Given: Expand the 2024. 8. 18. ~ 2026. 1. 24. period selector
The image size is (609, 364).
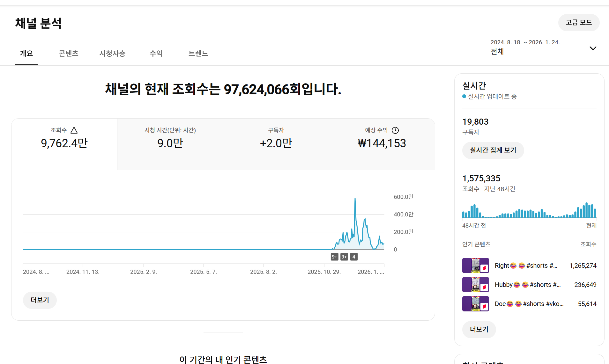Looking at the screenshot, I should pos(525,47).
